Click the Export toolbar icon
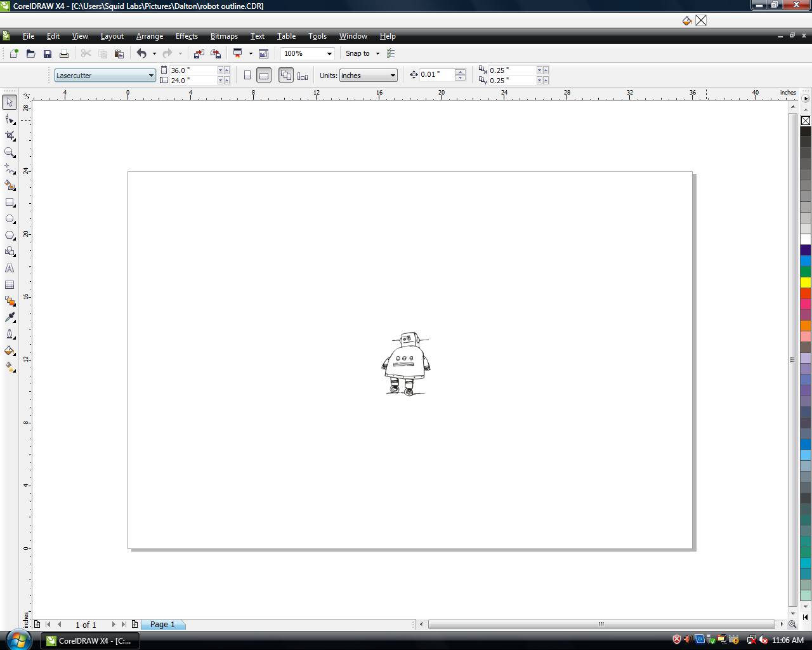This screenshot has width=812, height=650. coord(216,53)
